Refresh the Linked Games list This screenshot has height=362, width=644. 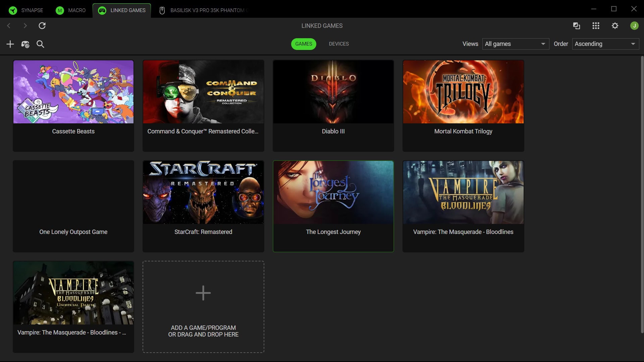(x=42, y=25)
